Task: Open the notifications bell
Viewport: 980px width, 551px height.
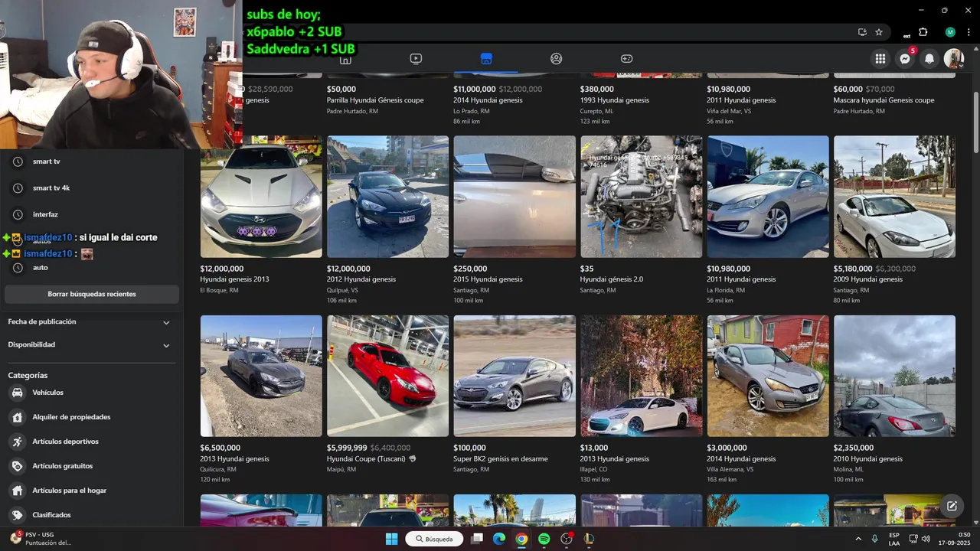Action: coord(929,59)
